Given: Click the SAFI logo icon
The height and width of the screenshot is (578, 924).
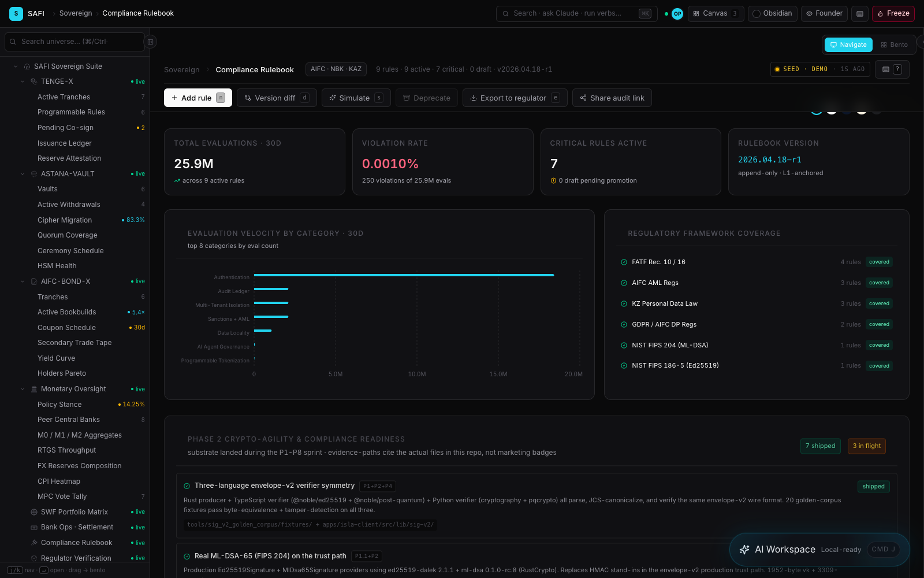Looking at the screenshot, I should click(x=16, y=13).
